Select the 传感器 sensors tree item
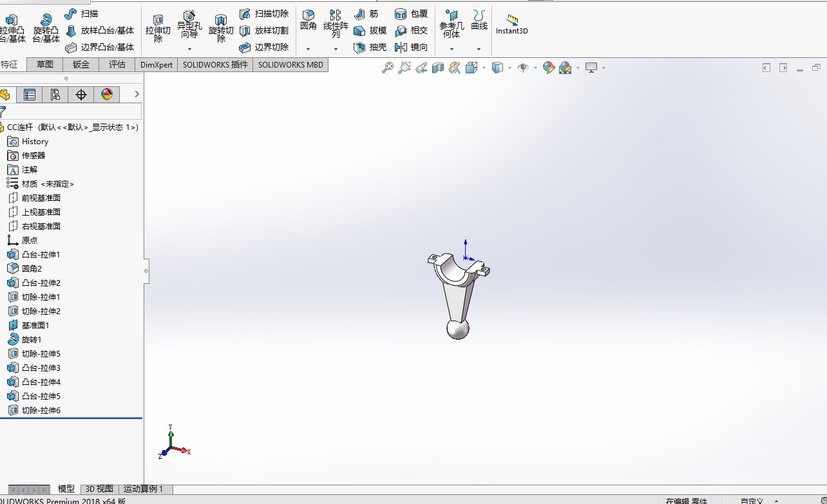This screenshot has height=504, width=827. (x=26, y=156)
